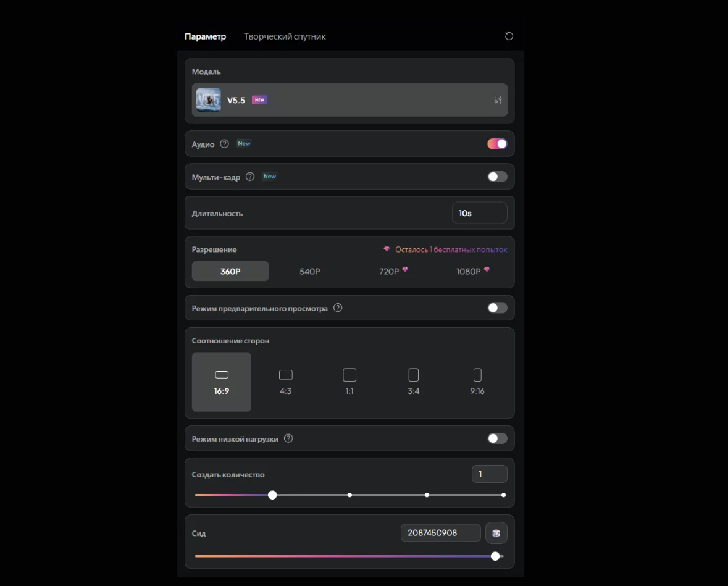Click help icon beside Режим низкой нагрузки
Image resolution: width=728 pixels, height=586 pixels.
(x=288, y=439)
